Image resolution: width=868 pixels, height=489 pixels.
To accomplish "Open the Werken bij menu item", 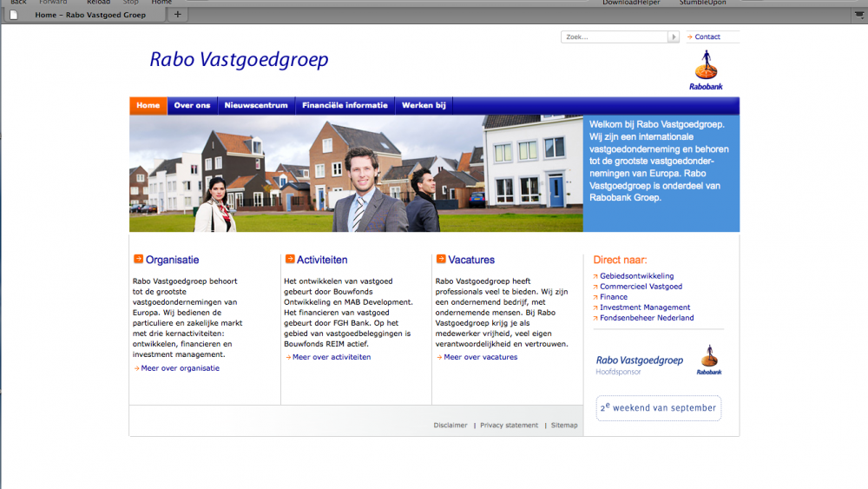I will [x=424, y=105].
